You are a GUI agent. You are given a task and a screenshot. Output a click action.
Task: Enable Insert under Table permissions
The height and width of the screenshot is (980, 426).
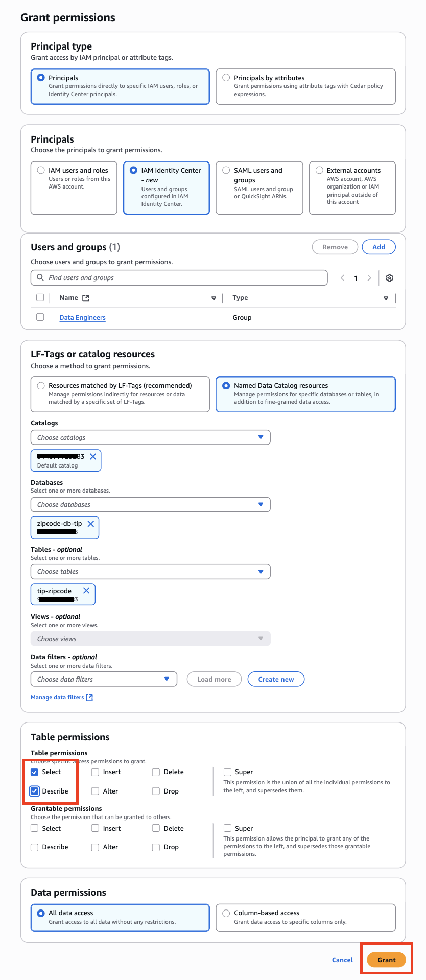[x=96, y=772]
